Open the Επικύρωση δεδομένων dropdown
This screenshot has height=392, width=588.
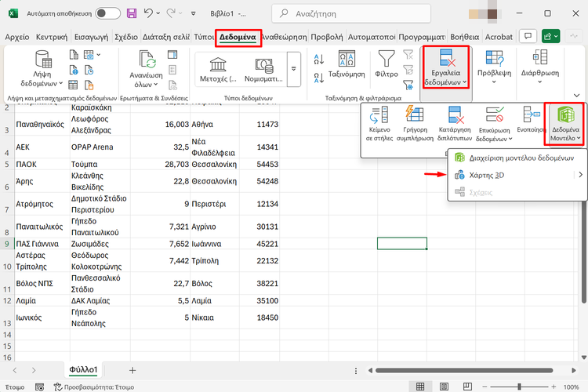tap(494, 124)
